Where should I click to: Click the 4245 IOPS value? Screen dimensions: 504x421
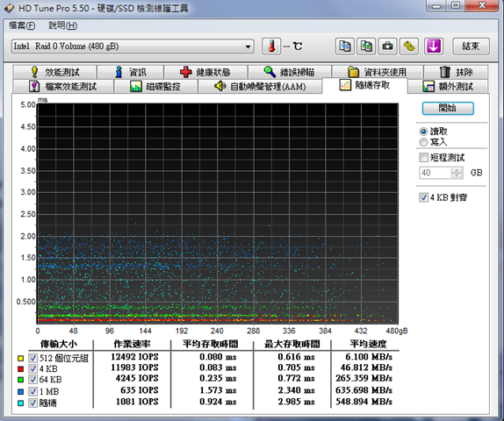tap(137, 378)
